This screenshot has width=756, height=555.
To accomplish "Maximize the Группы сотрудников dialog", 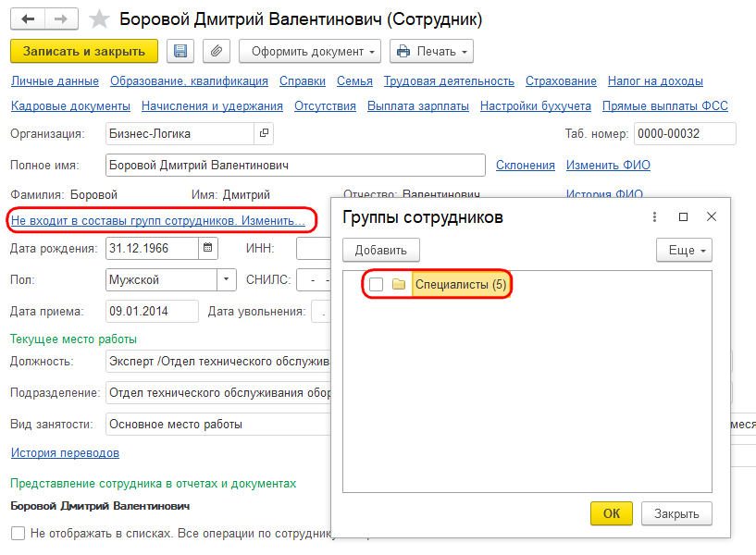I will tap(683, 216).
